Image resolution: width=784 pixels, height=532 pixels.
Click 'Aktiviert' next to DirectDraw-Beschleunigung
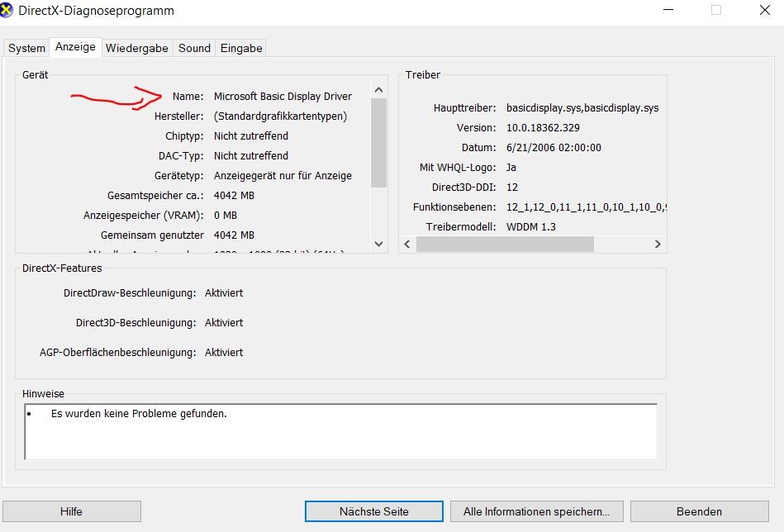coord(224,293)
